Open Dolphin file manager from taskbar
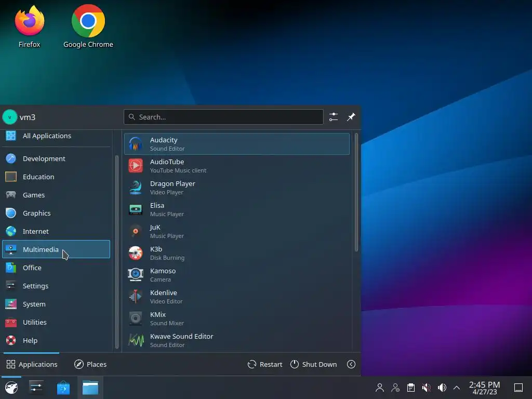Image resolution: width=532 pixels, height=399 pixels. 90,388
